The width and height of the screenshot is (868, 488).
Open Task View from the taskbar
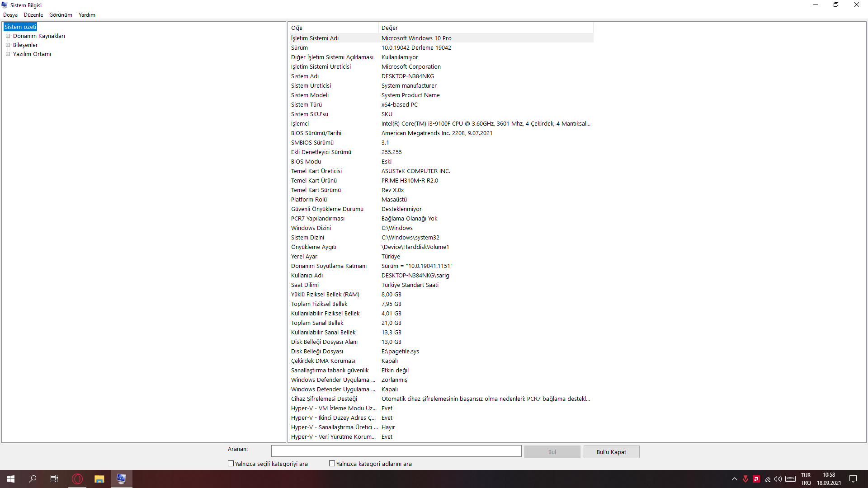coord(54,479)
